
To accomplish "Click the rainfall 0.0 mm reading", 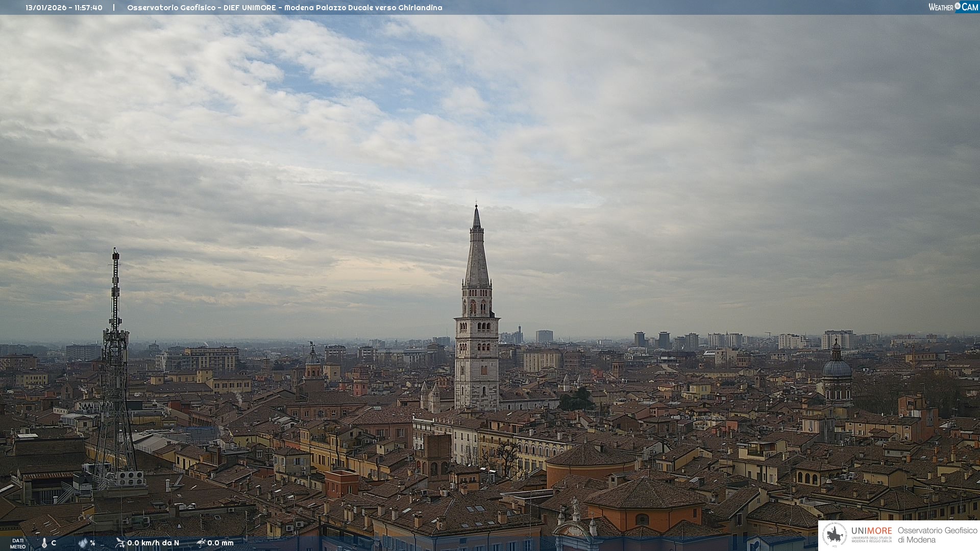I will coord(220,543).
